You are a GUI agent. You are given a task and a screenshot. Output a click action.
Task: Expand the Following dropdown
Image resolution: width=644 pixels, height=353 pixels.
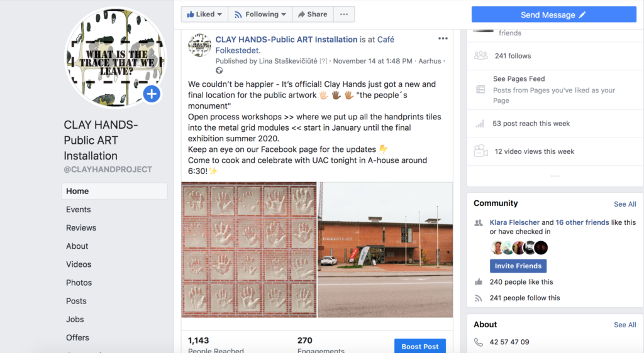260,14
